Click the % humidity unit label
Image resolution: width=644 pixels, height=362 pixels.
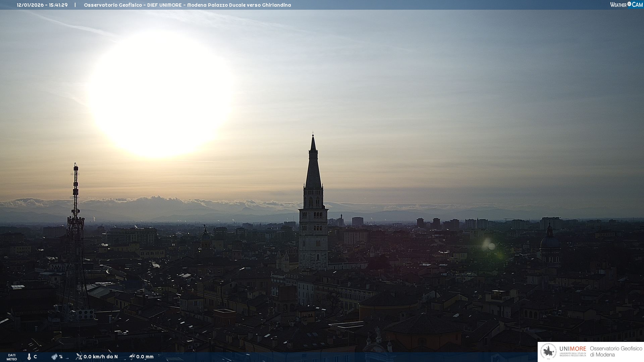point(61,357)
